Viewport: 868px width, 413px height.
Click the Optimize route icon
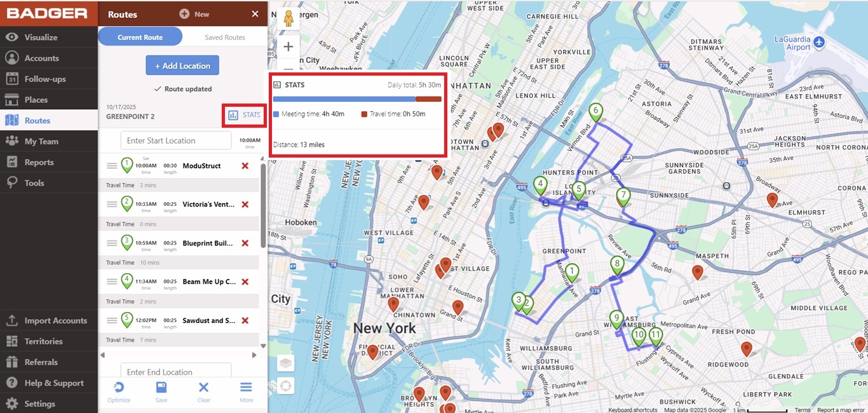pos(119,388)
